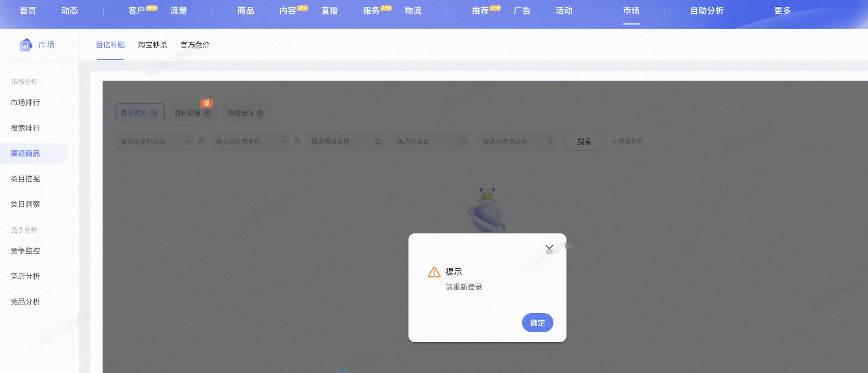868x373 pixels.
Task: Open 市场 in the top navigation
Action: click(631, 11)
